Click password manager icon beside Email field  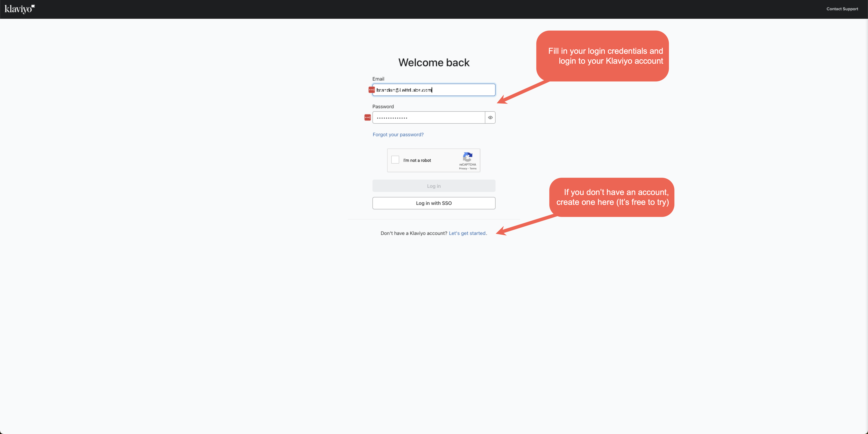tap(371, 90)
